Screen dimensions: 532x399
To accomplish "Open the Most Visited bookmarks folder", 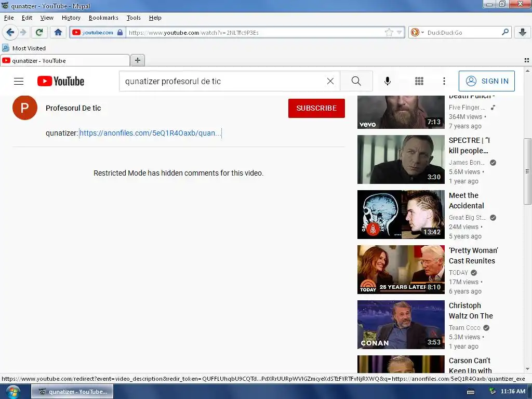I will [24, 48].
